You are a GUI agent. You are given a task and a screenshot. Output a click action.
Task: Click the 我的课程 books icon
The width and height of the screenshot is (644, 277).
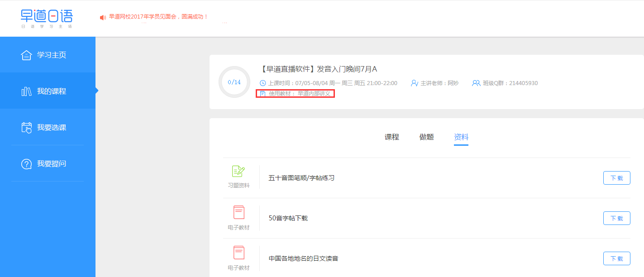(x=27, y=91)
